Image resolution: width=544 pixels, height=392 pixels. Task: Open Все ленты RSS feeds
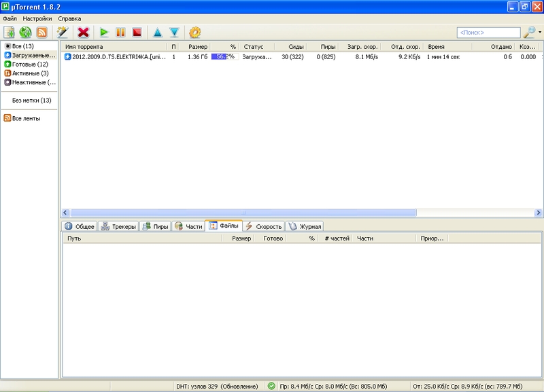point(22,118)
